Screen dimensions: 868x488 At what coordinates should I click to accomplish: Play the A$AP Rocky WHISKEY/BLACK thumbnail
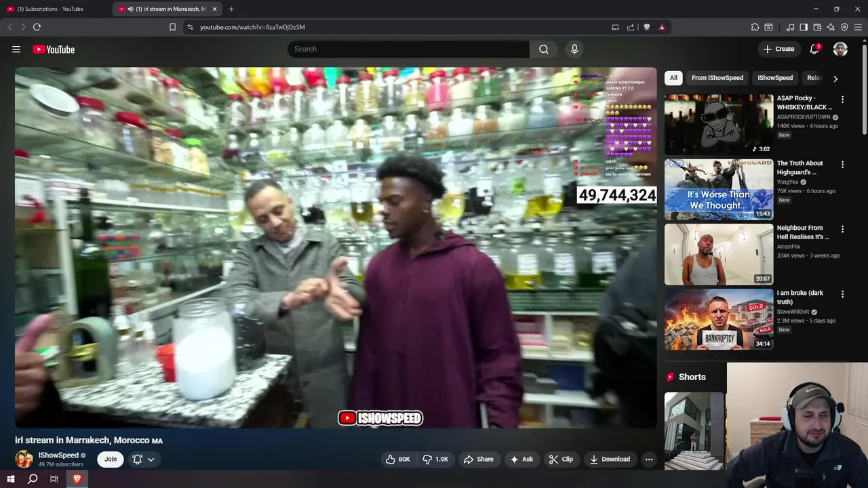[719, 125]
